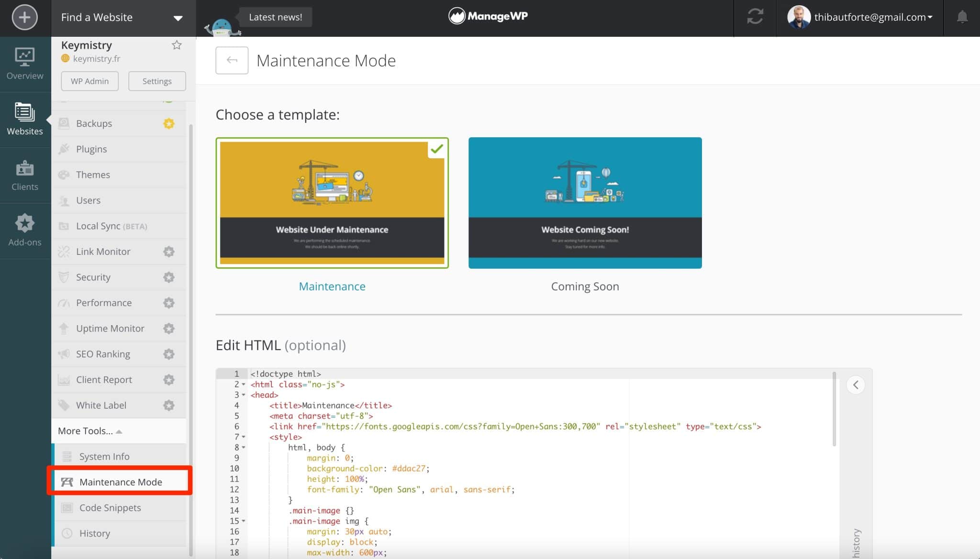Open Code Snippets tool

pyautogui.click(x=120, y=508)
